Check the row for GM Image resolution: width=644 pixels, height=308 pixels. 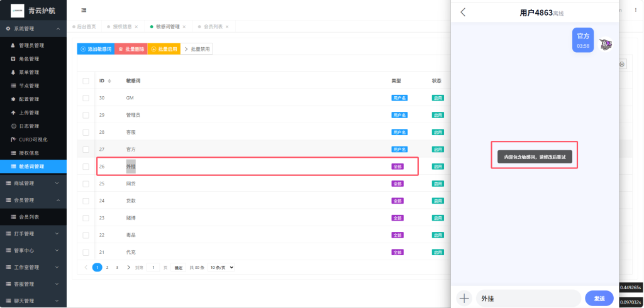[86, 98]
